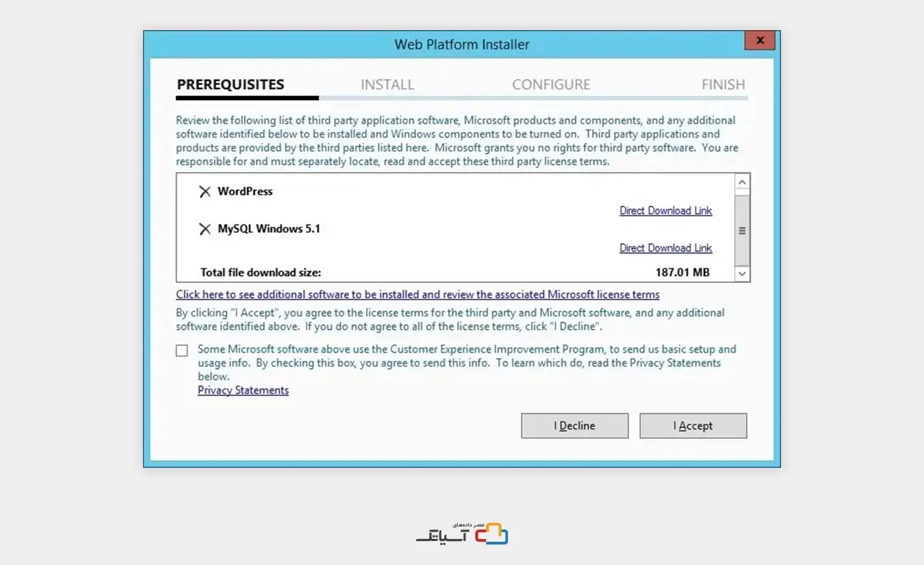Open the additional software and license terms link

click(418, 294)
